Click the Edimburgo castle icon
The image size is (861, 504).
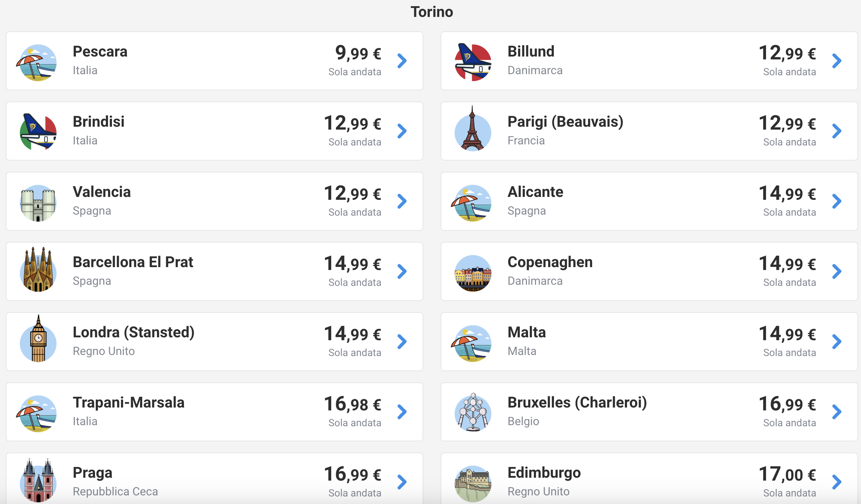(473, 484)
